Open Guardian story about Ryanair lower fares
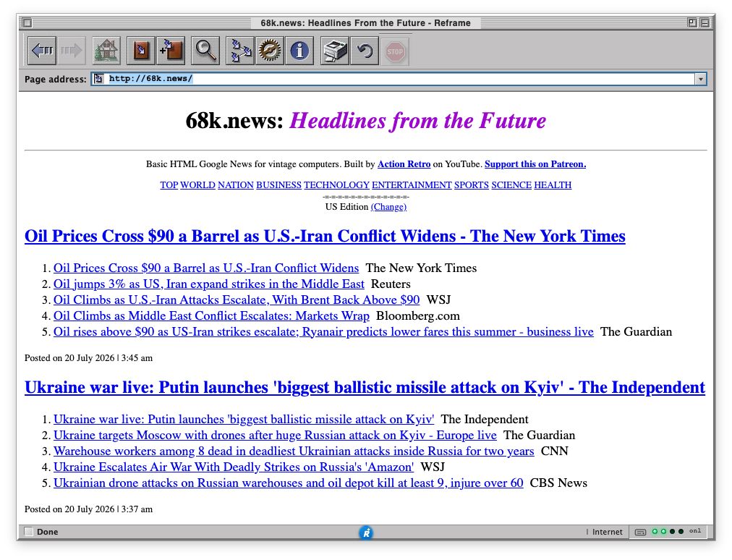The width and height of the screenshot is (732, 560). coord(323,331)
